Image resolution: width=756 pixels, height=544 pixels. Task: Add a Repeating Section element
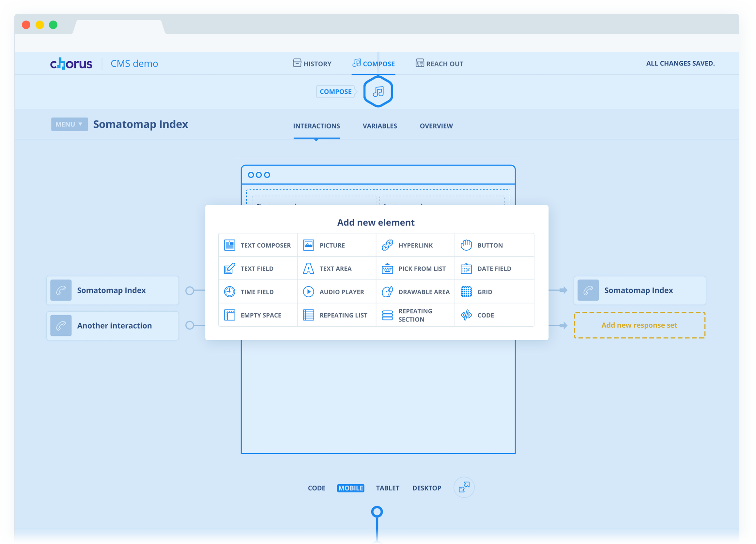415,315
